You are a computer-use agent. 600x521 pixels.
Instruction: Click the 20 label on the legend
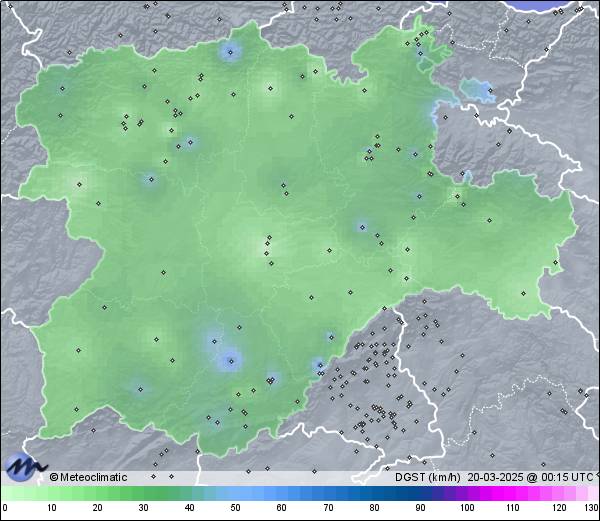click(98, 508)
